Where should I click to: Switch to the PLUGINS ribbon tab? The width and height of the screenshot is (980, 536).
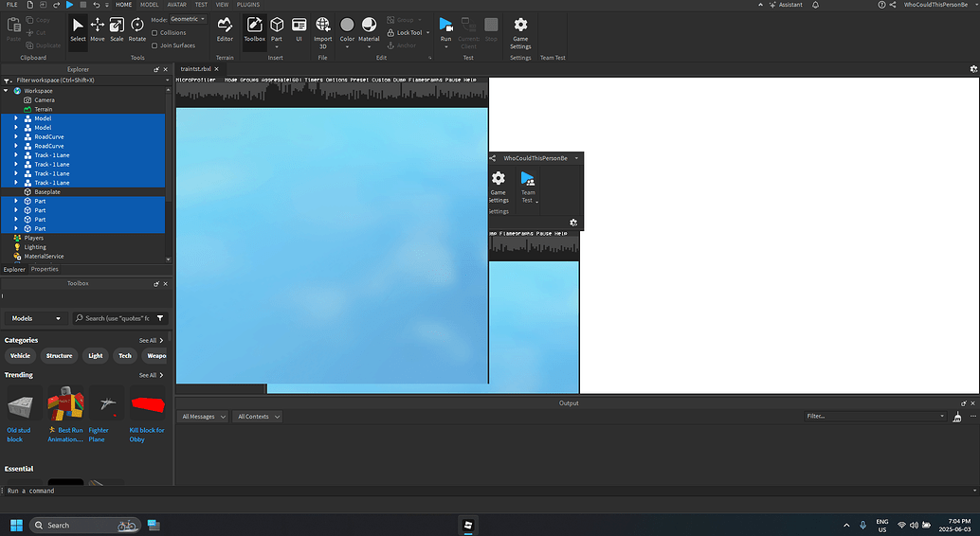coord(248,5)
